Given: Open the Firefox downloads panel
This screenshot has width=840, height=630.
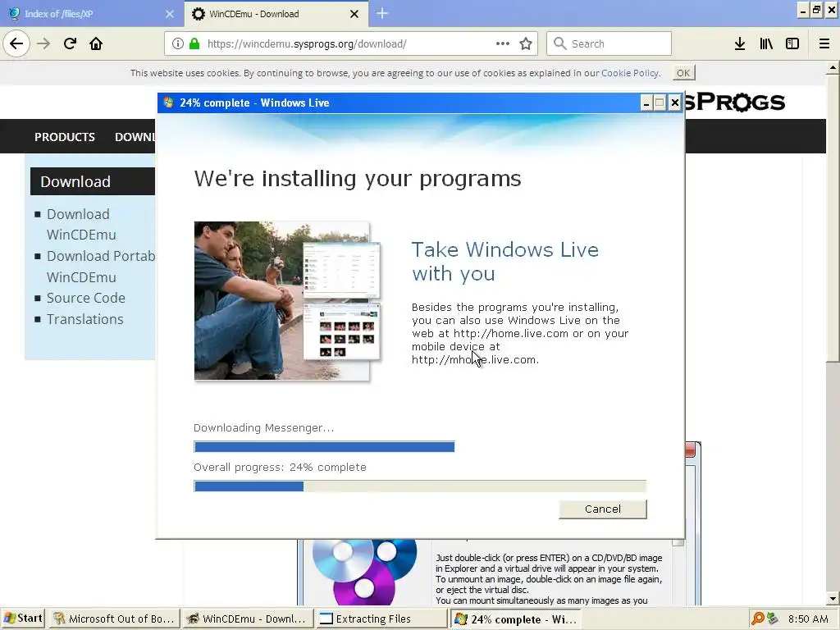Looking at the screenshot, I should click(740, 43).
